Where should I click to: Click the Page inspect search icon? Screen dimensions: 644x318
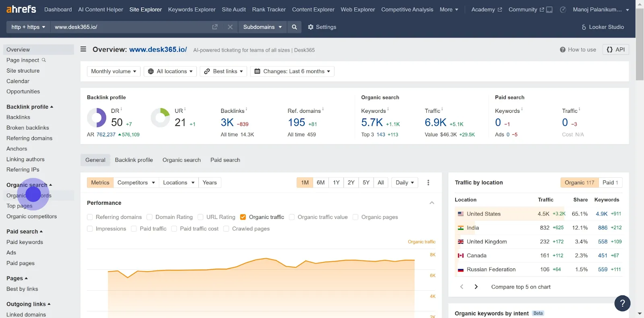pyautogui.click(x=44, y=60)
